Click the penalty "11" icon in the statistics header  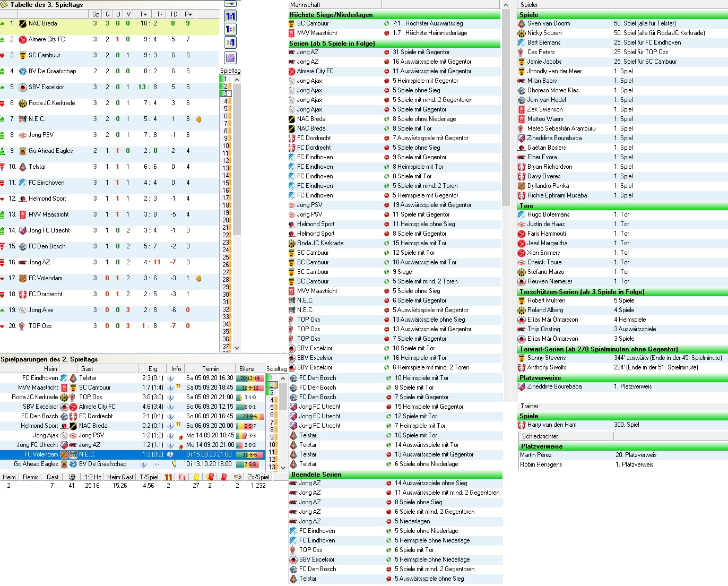point(168,477)
